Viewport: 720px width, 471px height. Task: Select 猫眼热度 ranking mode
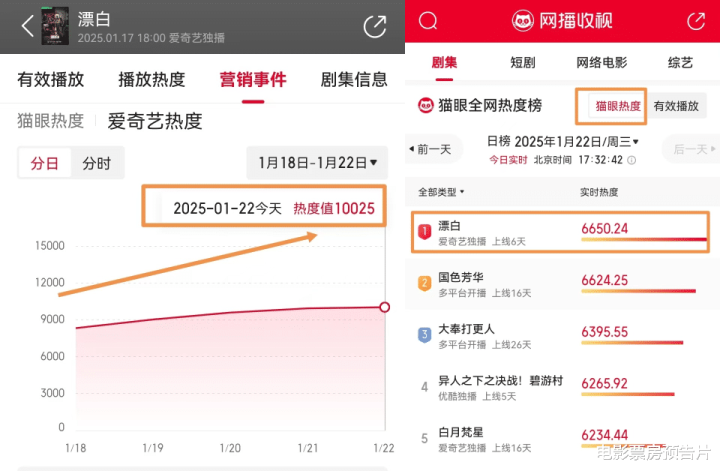pyautogui.click(x=618, y=106)
